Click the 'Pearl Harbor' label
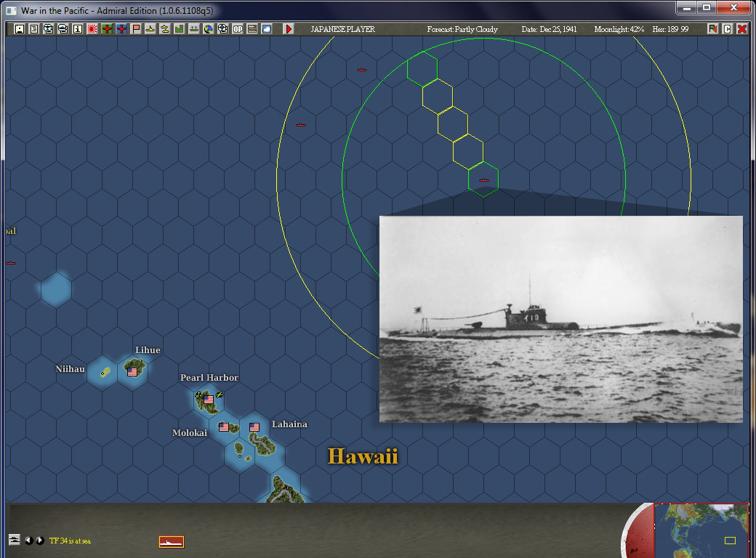 click(x=209, y=377)
